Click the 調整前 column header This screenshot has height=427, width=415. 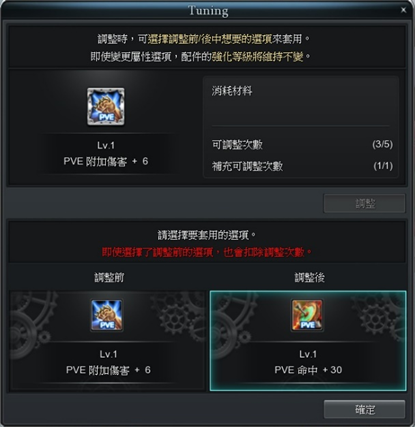tap(109, 277)
